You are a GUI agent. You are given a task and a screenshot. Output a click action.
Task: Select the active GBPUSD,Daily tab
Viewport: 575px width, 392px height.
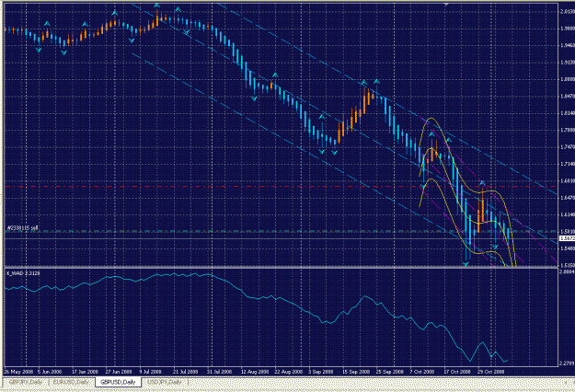118,382
